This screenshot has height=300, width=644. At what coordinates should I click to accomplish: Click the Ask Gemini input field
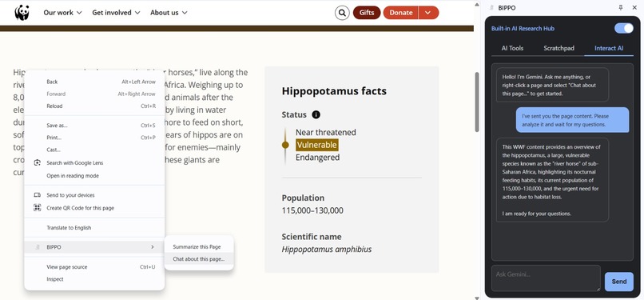[x=547, y=278]
